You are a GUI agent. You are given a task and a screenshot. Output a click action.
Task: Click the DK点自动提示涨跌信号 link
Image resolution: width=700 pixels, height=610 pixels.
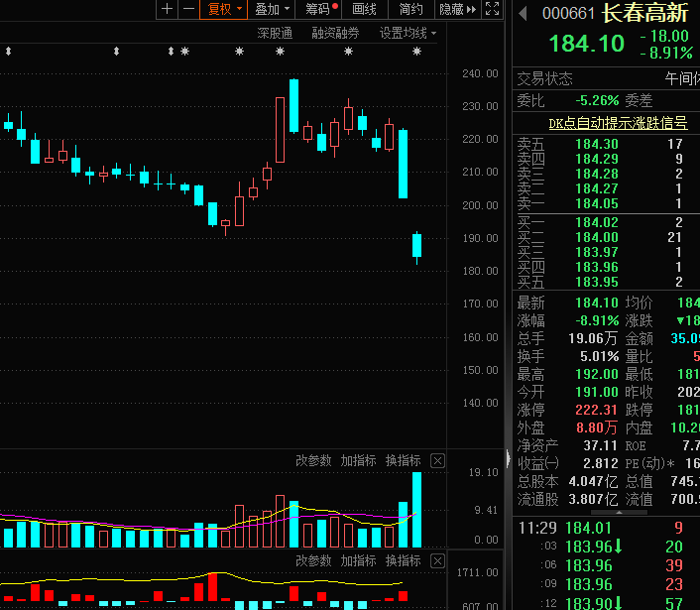coord(618,123)
